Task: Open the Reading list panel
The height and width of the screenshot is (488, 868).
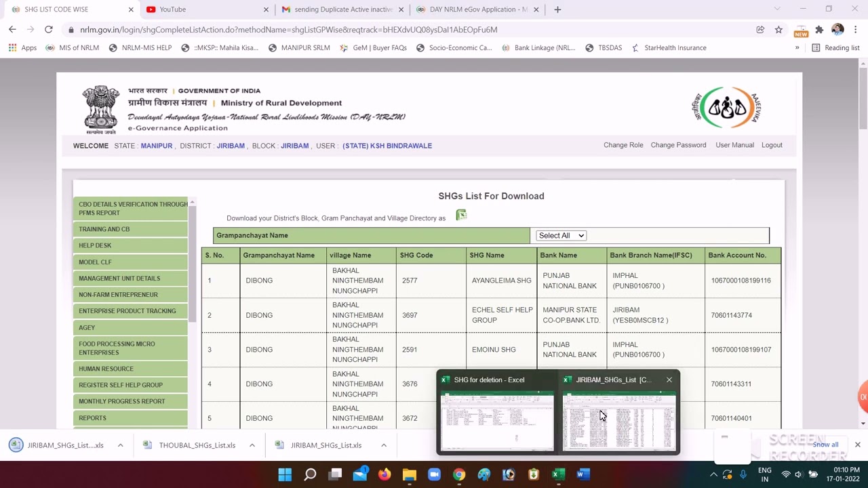Action: 835,48
